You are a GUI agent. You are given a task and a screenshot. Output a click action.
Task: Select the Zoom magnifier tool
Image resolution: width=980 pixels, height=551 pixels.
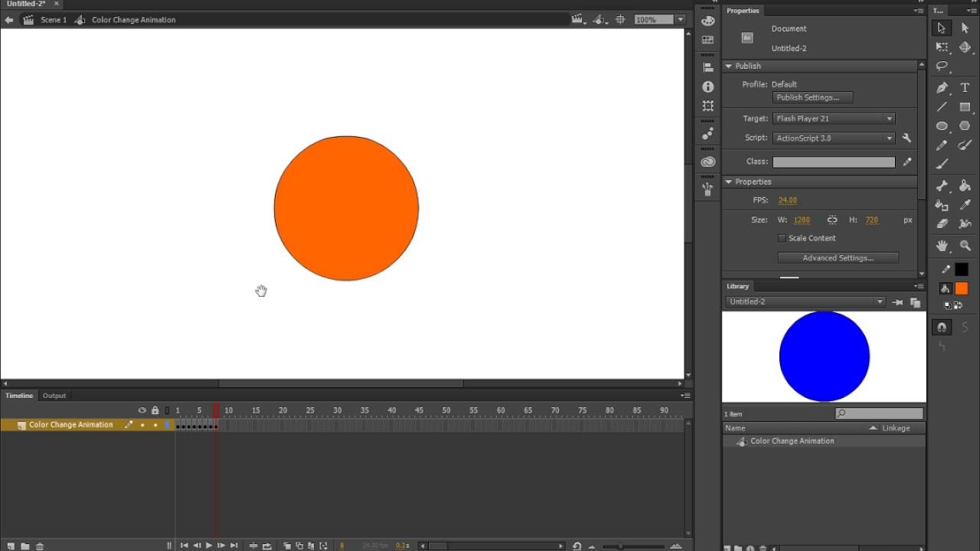[965, 246]
